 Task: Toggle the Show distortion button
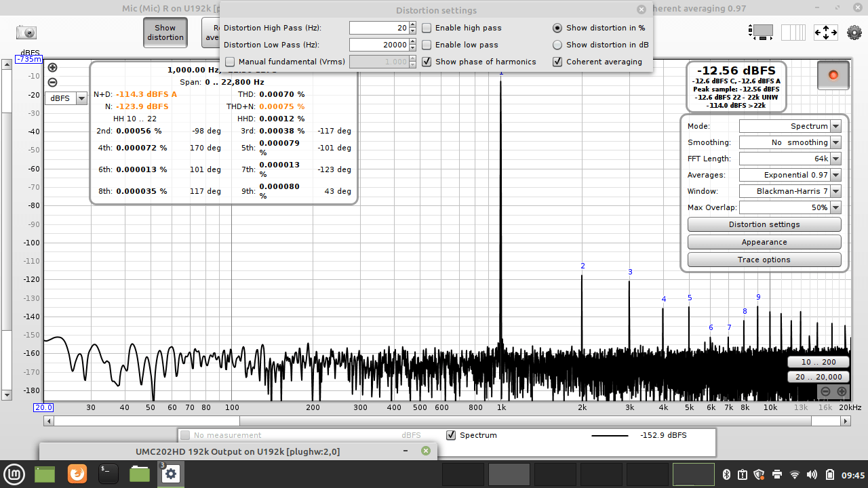tap(165, 33)
